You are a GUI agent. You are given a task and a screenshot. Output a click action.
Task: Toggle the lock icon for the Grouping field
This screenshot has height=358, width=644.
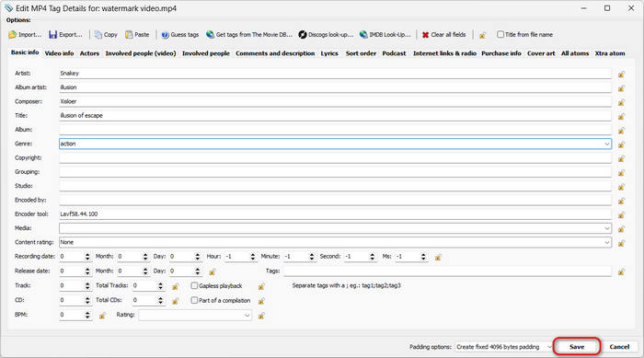click(x=621, y=173)
